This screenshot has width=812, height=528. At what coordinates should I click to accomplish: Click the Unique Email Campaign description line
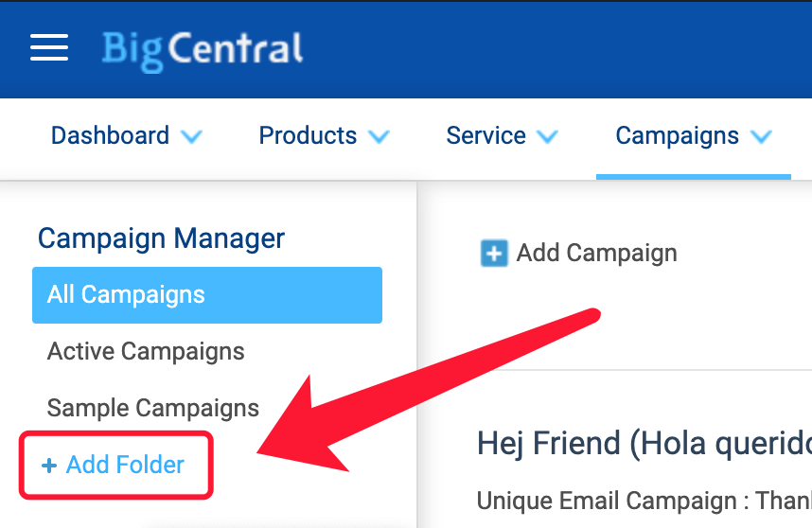point(644,501)
